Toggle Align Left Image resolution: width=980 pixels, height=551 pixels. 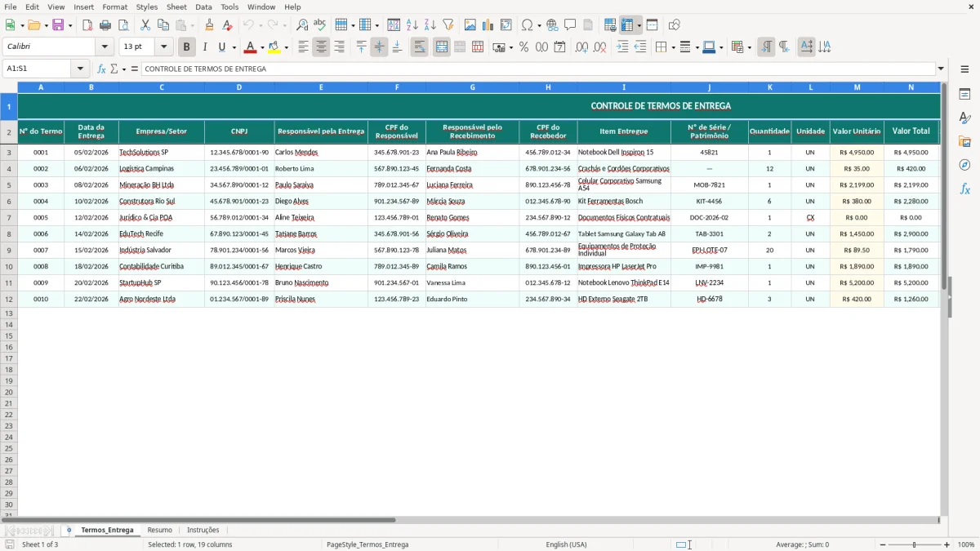click(303, 47)
